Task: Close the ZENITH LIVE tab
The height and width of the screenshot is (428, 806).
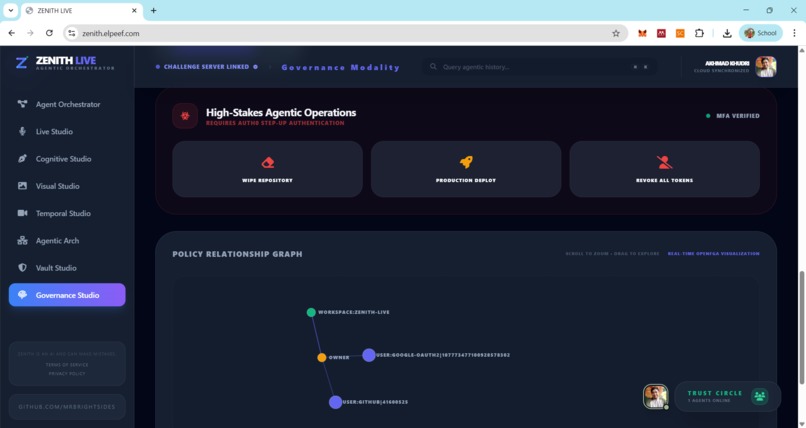Action: pyautogui.click(x=134, y=10)
